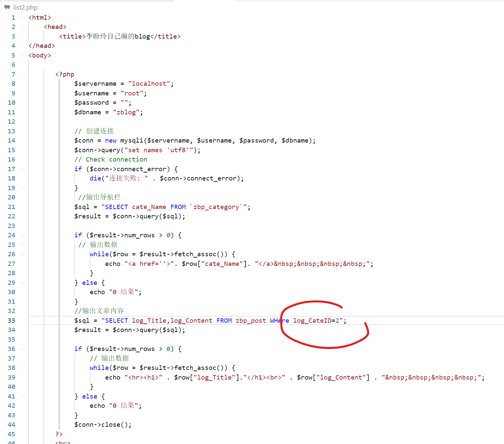Screen dimensions: 504x444
Task: Click line number 21 in the gutter
Action: pyautogui.click(x=11, y=207)
